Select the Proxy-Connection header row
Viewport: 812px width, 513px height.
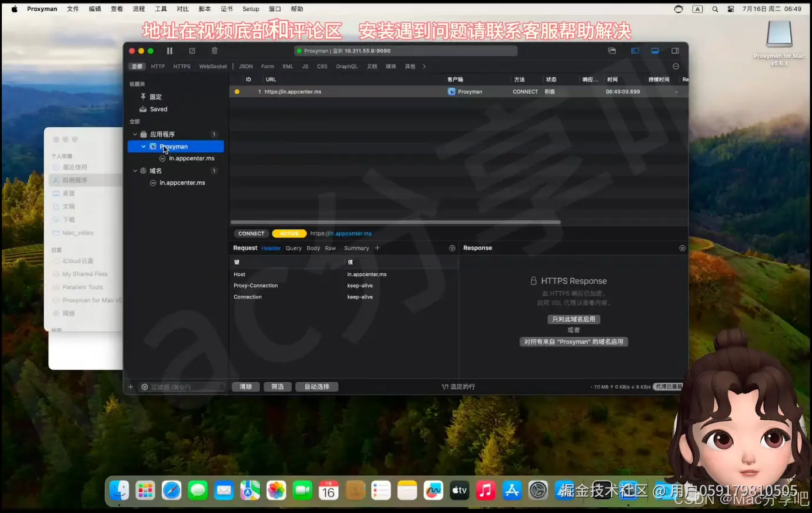coord(344,286)
